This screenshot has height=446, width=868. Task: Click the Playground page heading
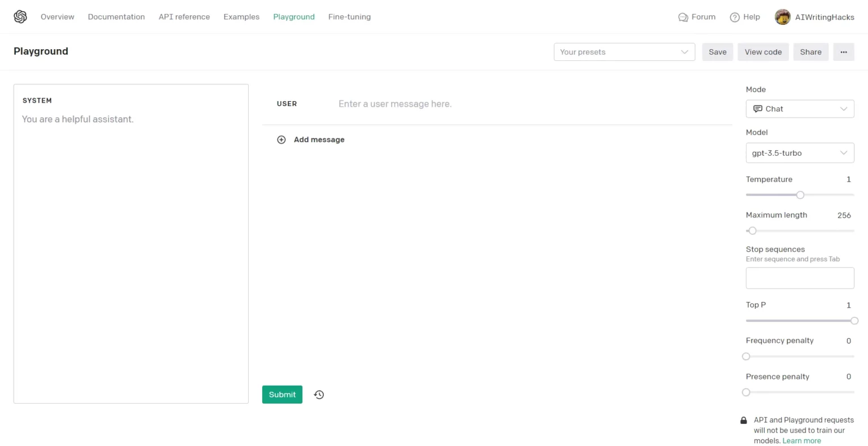click(x=41, y=51)
